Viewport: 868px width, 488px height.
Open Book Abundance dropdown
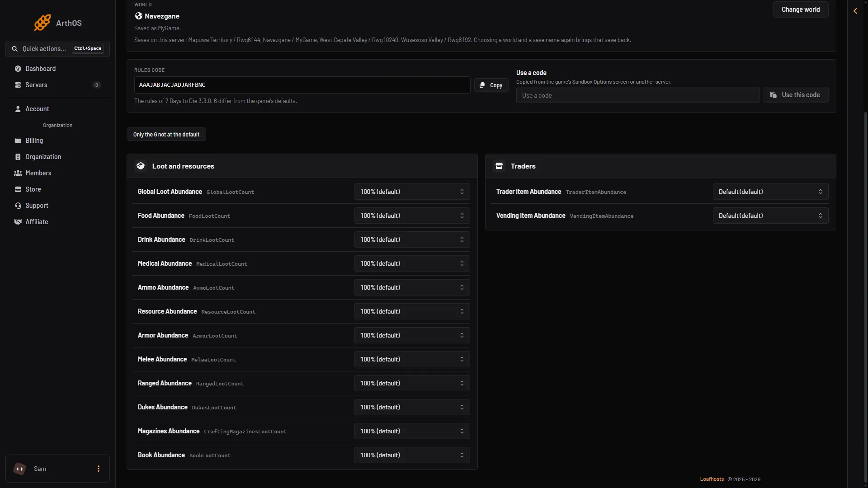coord(412,455)
